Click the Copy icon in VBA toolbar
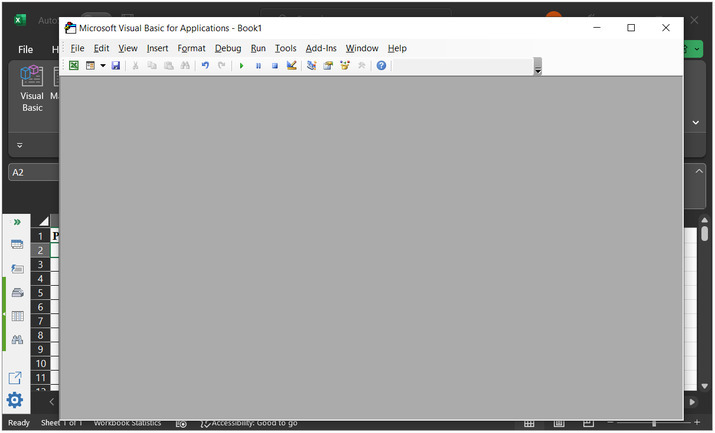The height and width of the screenshot is (433, 715). point(152,66)
